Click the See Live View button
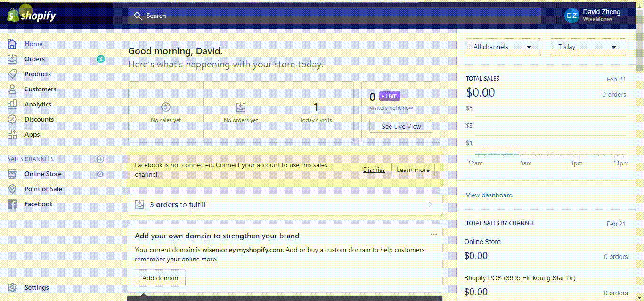The height and width of the screenshot is (301, 644). (401, 126)
